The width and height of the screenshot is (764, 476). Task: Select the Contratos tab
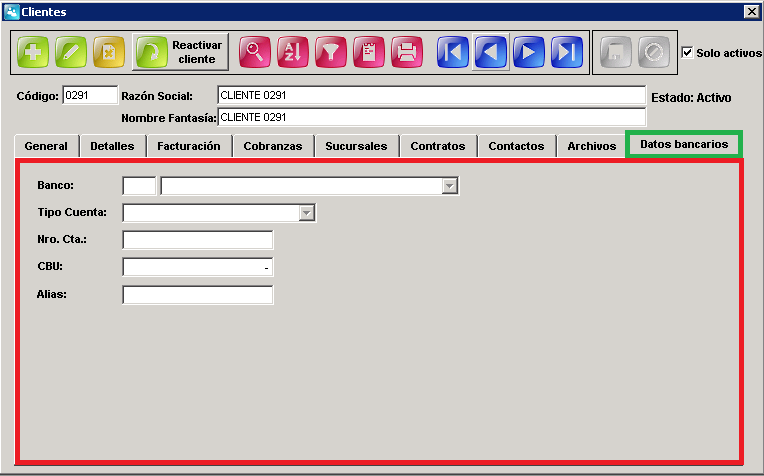coord(438,146)
